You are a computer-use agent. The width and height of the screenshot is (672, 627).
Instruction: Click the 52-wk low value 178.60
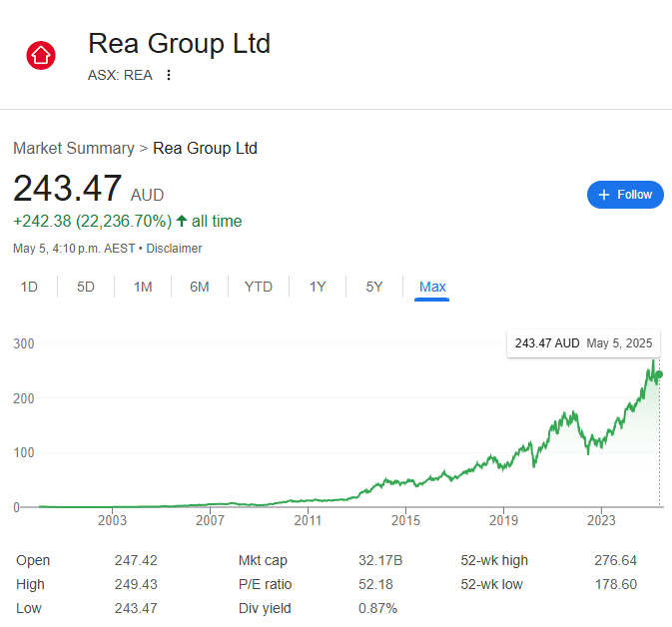tap(616, 585)
